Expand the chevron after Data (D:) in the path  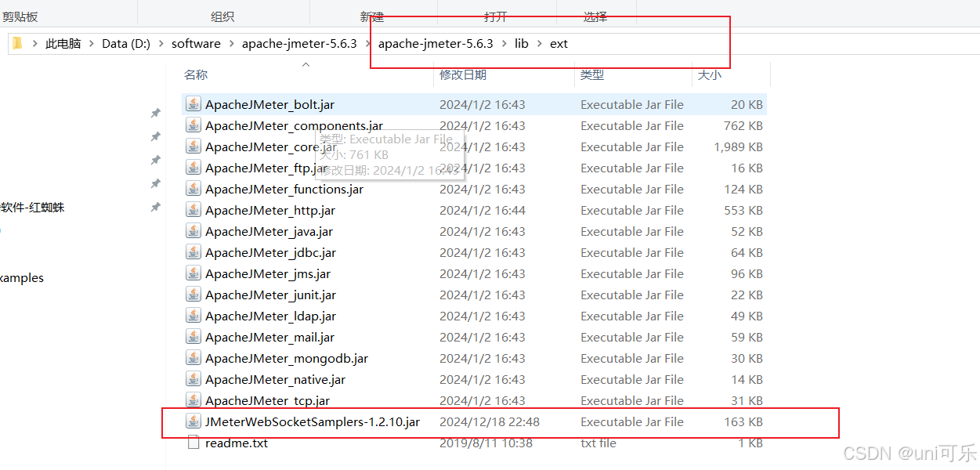click(x=161, y=44)
